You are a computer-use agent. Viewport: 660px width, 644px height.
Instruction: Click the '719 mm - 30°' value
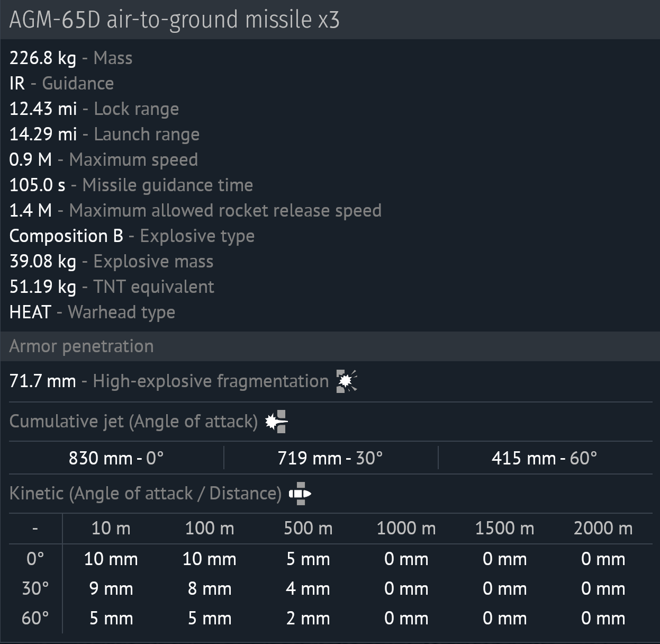point(330,458)
